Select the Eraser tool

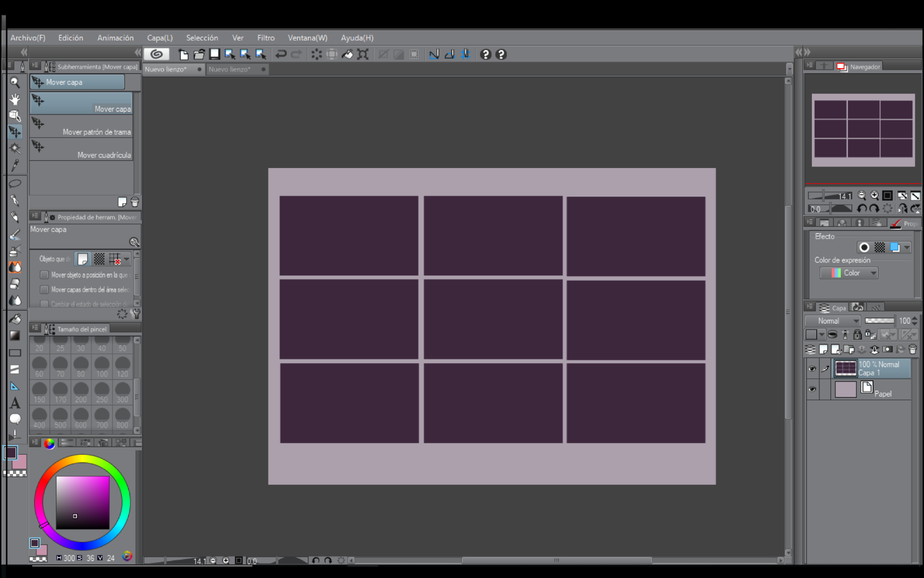click(15, 284)
